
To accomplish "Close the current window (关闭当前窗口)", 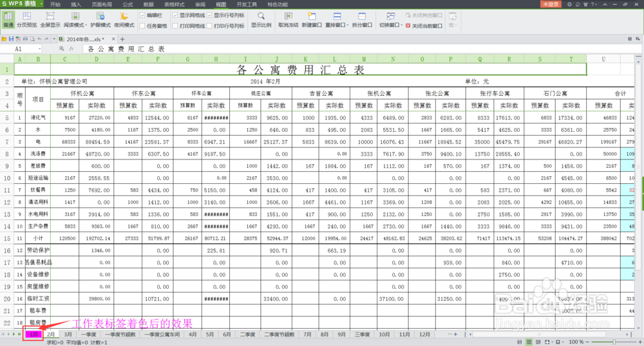I will (424, 26).
